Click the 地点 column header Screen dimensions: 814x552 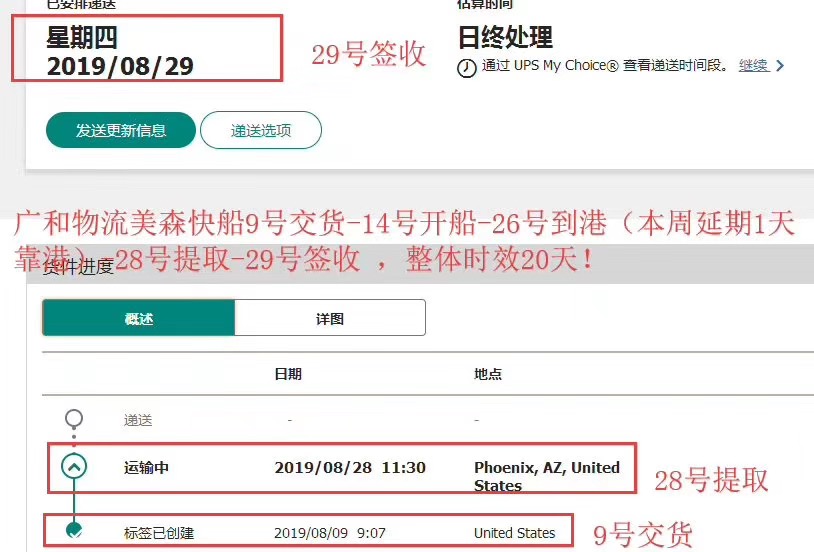click(x=488, y=374)
